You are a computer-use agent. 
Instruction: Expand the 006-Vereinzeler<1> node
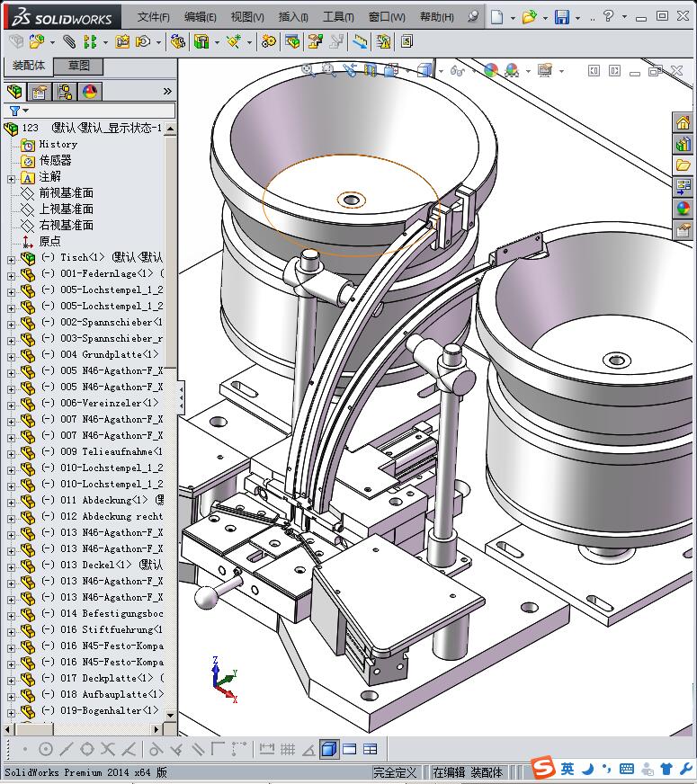[x=11, y=405]
